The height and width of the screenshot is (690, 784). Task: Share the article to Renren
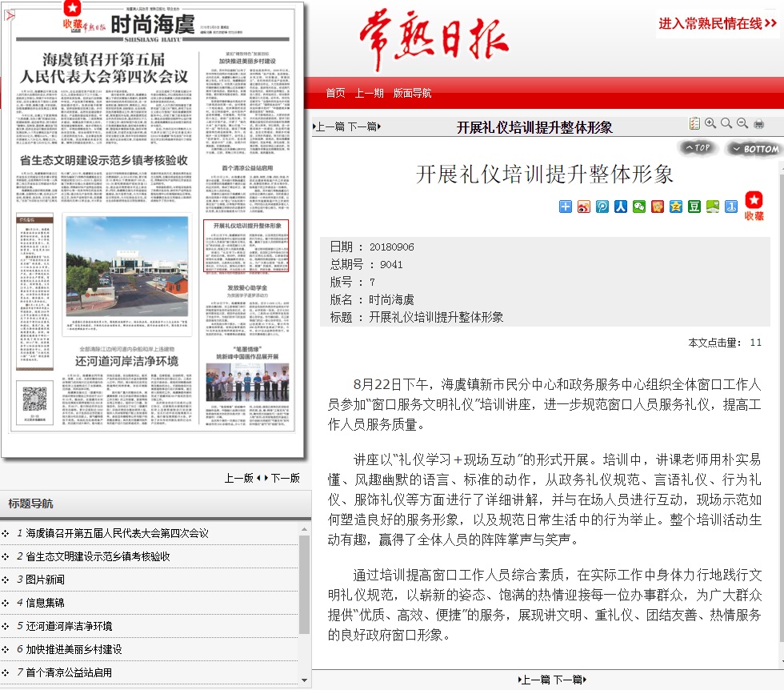pyautogui.click(x=621, y=207)
